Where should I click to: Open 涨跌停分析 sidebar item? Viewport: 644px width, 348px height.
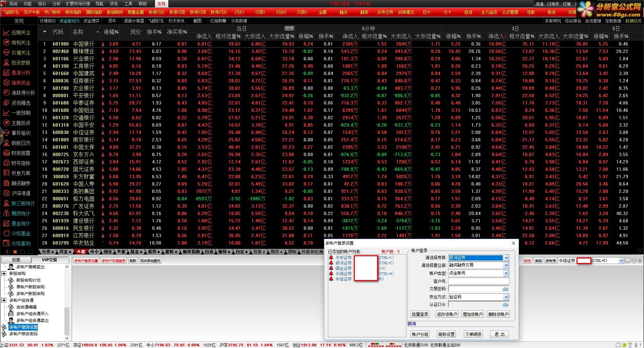(19, 93)
